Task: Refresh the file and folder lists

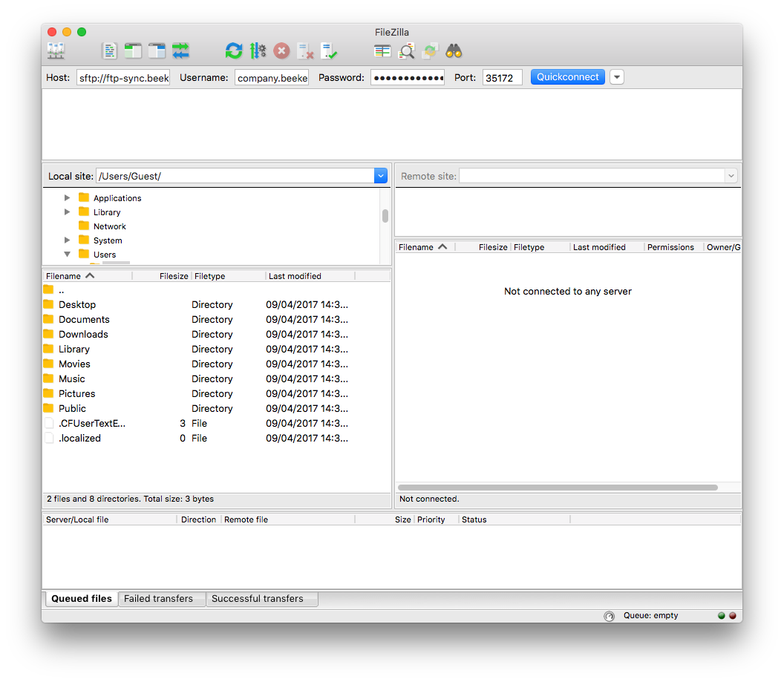Action: pyautogui.click(x=234, y=50)
